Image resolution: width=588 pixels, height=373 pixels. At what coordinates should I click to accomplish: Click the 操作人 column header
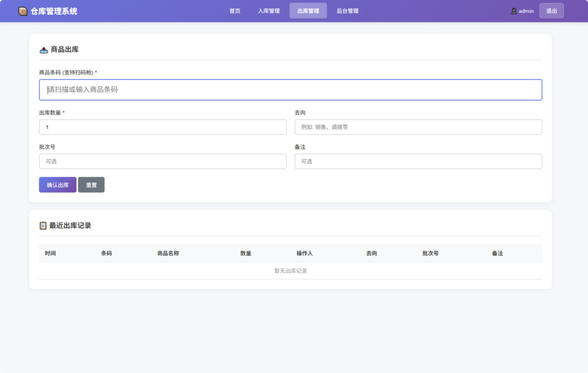(x=304, y=254)
